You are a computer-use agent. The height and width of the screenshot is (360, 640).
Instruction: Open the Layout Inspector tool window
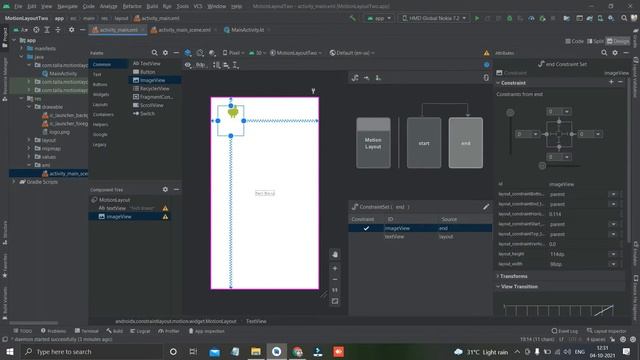[606, 331]
